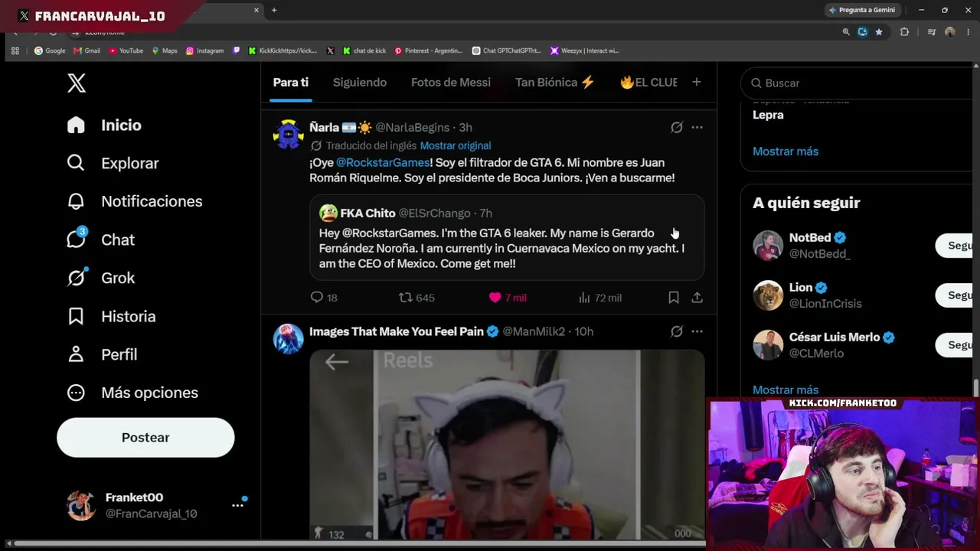Open the Gmail bookmark

coord(87,51)
